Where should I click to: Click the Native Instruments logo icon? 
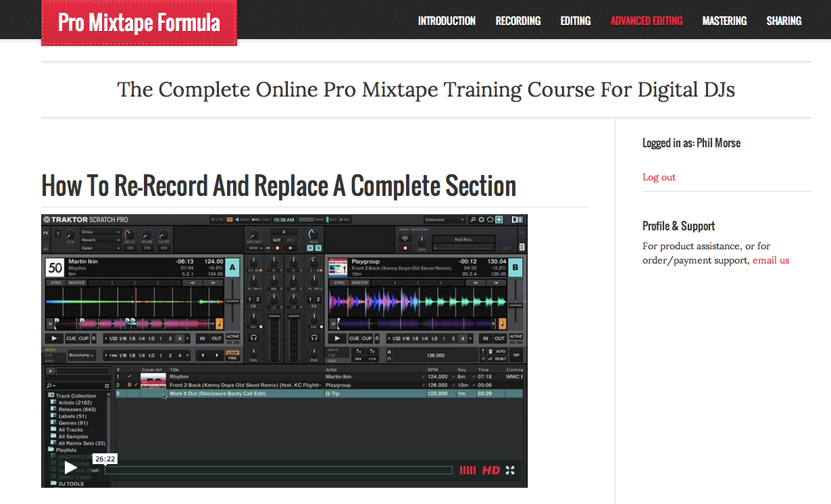coord(518,220)
